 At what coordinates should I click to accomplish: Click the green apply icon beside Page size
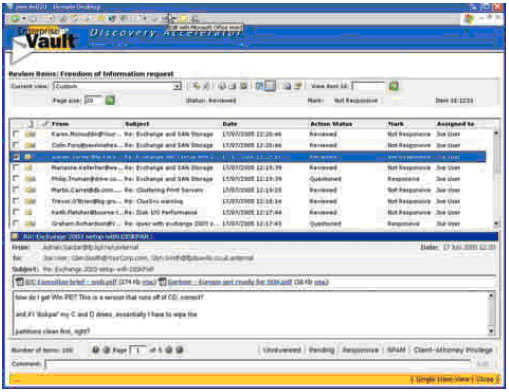pos(110,100)
